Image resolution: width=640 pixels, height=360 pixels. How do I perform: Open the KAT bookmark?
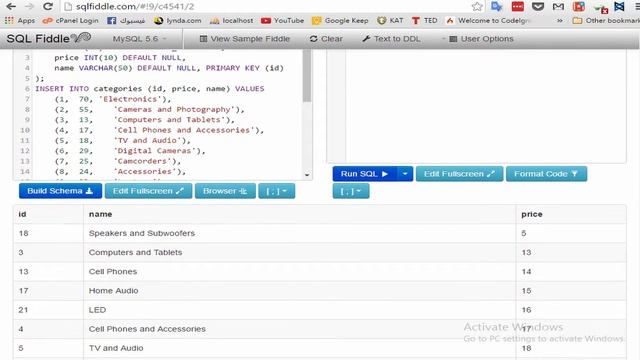coord(390,20)
